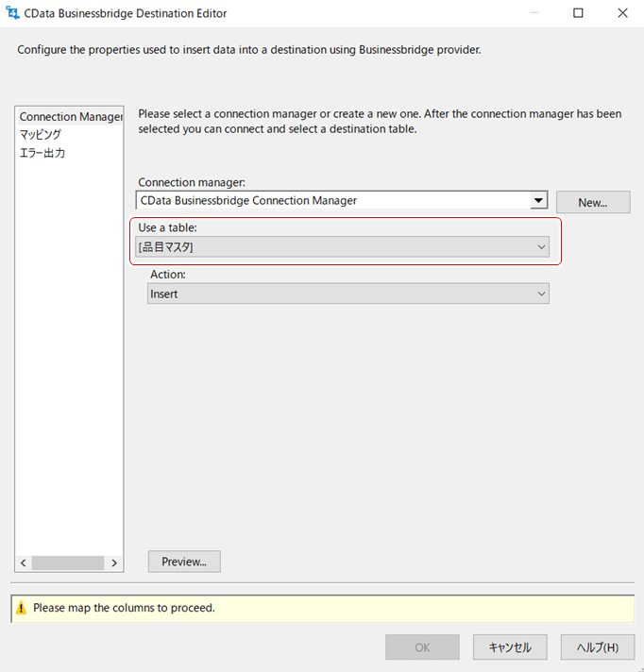Close the Destination Editor window

tap(622, 13)
